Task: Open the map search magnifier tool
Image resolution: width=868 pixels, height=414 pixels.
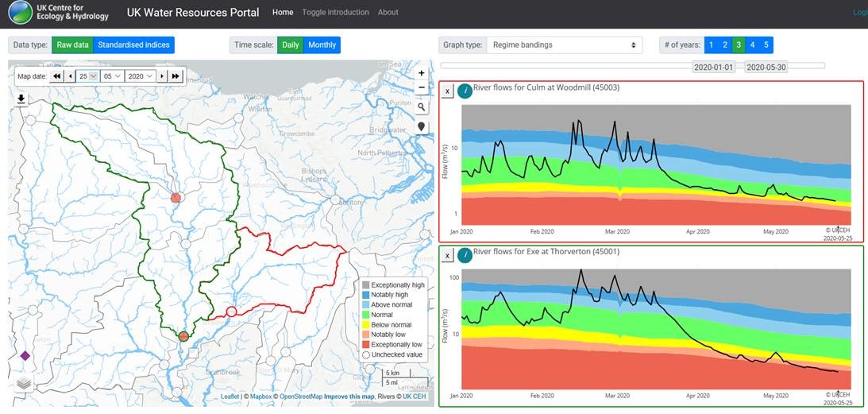Action: click(x=421, y=106)
